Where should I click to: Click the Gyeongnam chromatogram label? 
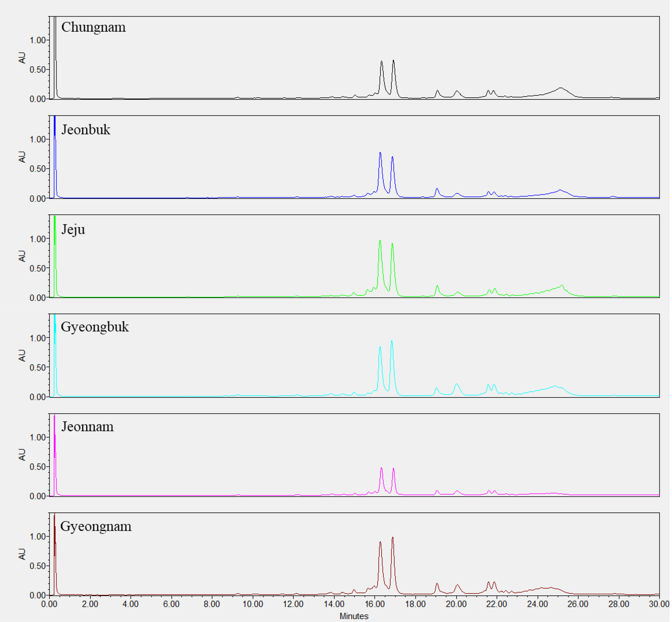(x=96, y=527)
